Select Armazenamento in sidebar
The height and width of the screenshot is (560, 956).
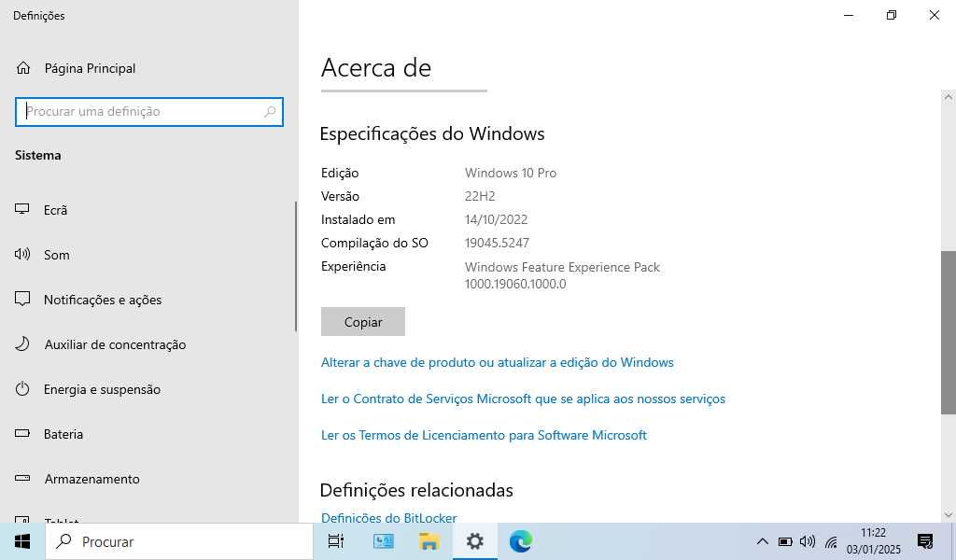point(149,479)
